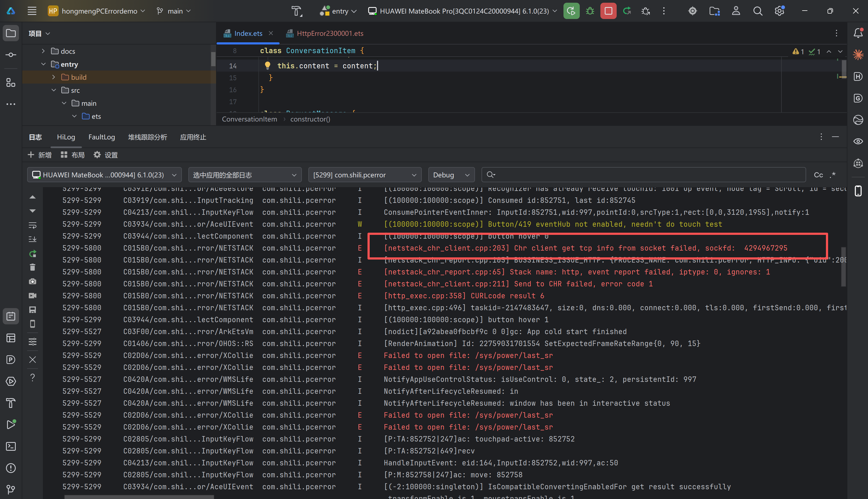Click the project tree vertical scrollbar

point(213,59)
